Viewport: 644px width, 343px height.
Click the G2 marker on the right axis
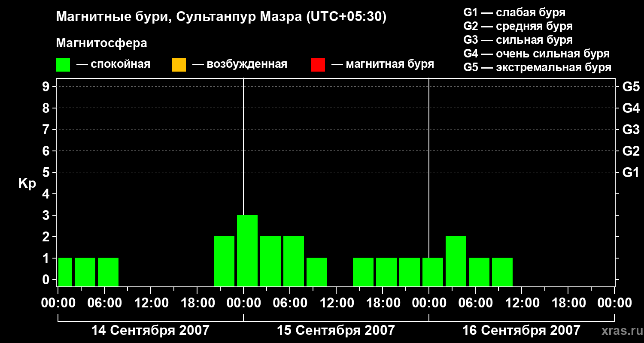tap(631, 151)
